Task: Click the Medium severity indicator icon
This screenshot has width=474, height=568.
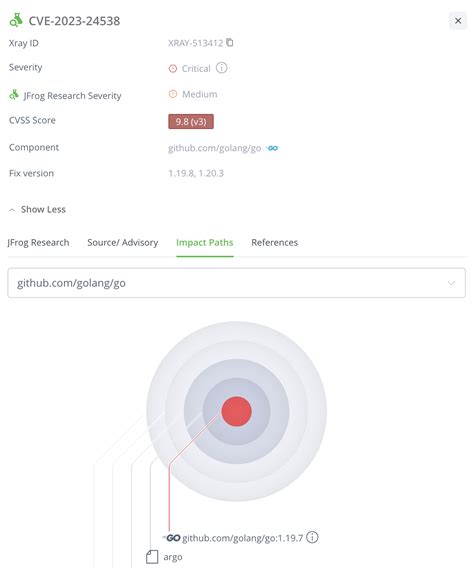Action: [x=173, y=94]
